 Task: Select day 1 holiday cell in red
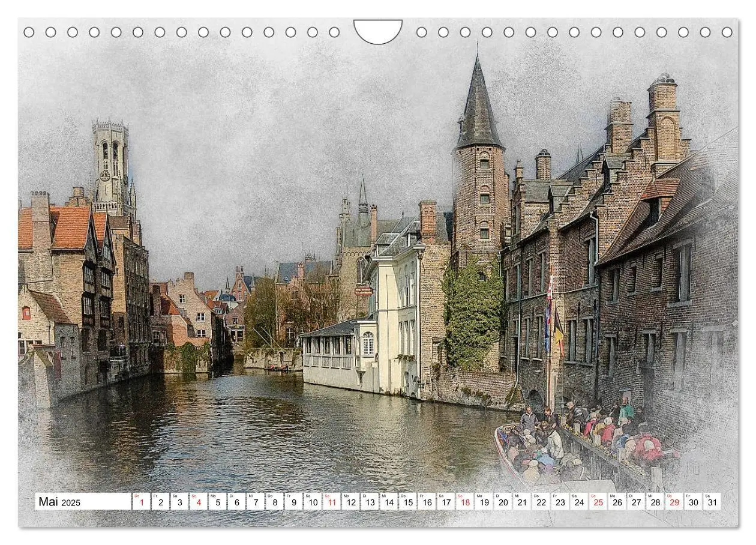pyautogui.click(x=141, y=502)
